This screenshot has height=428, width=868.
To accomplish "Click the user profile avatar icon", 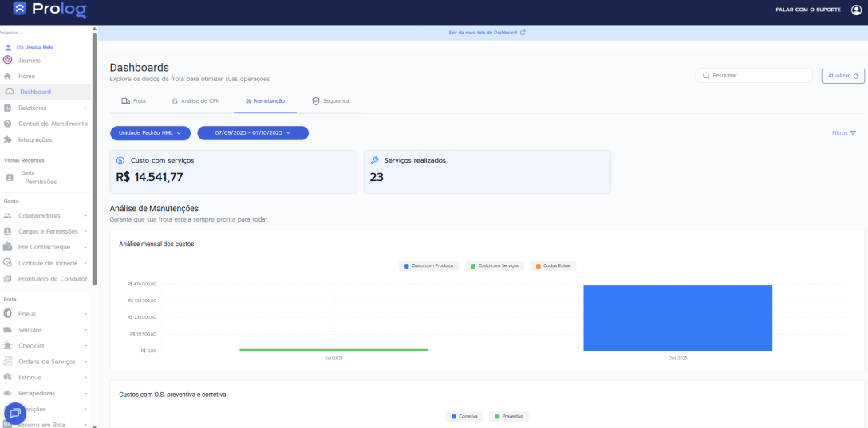I will (x=856, y=10).
